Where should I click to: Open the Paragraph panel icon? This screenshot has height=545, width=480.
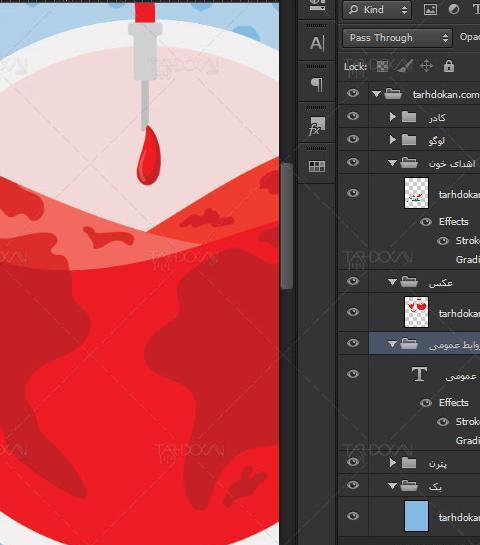tap(317, 84)
